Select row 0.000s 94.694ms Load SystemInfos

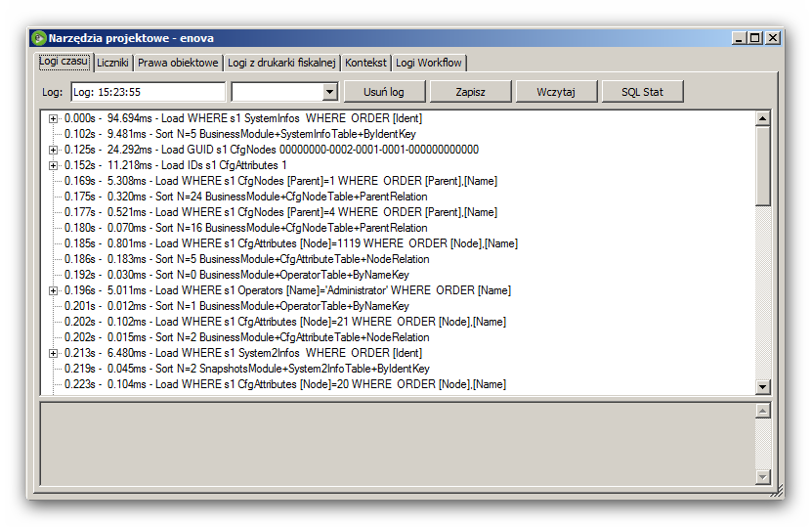click(243, 118)
